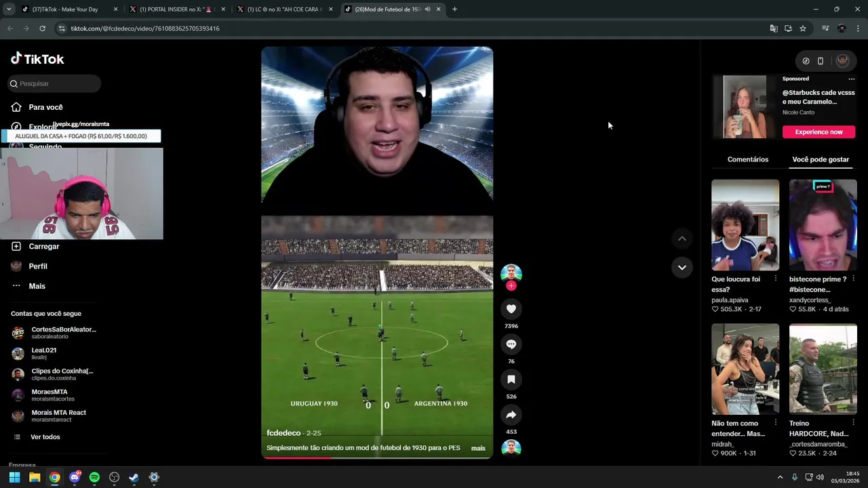The height and width of the screenshot is (488, 868).
Task: Click the install app icon in the address bar
Action: click(x=788, y=28)
